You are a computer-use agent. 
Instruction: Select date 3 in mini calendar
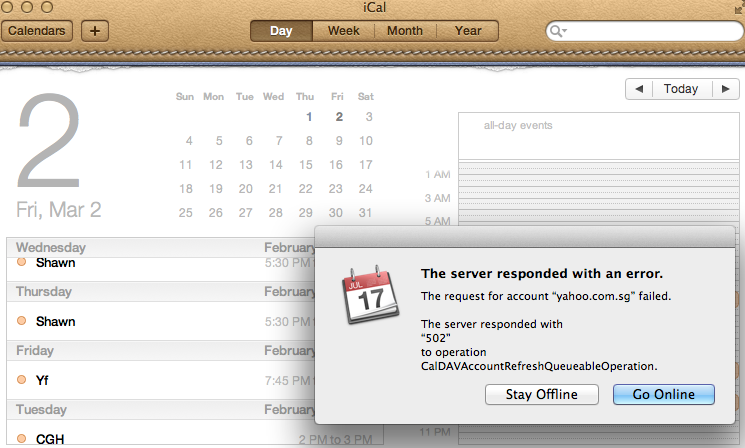(x=369, y=117)
